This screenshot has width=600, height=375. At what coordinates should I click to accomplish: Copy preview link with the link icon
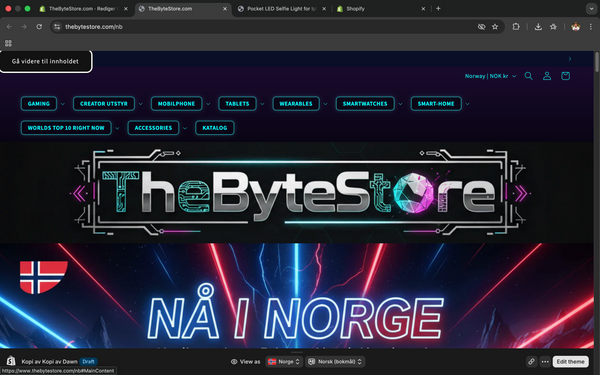tap(531, 361)
